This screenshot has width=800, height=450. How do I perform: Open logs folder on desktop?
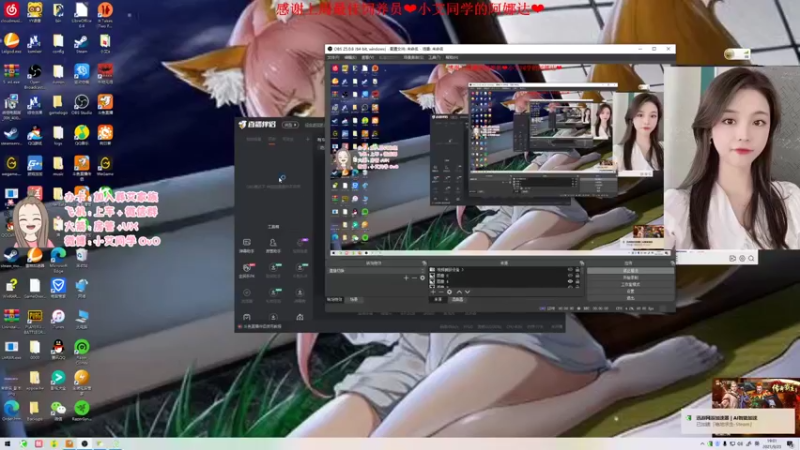(x=58, y=135)
